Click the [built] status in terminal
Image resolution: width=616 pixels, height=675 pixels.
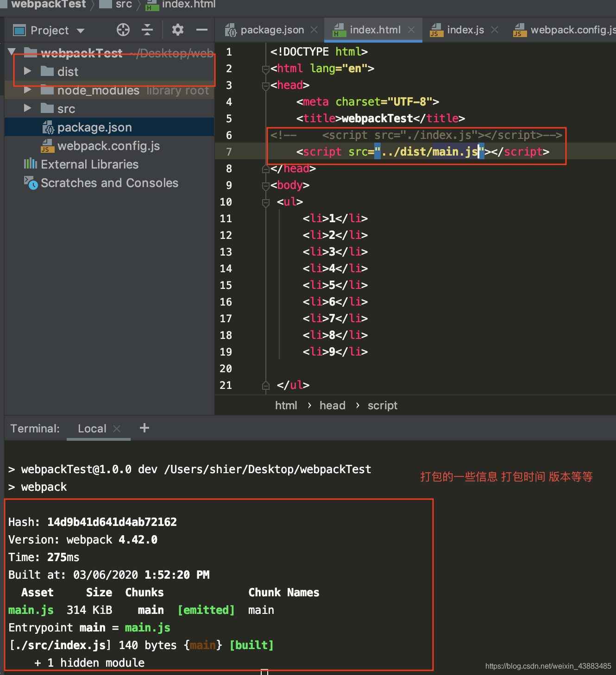[251, 645]
